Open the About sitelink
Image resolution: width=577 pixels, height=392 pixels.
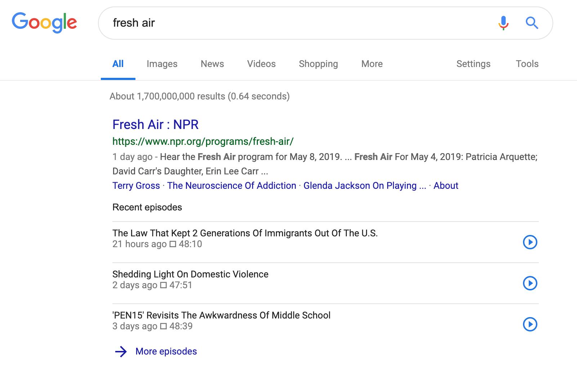[x=446, y=186]
